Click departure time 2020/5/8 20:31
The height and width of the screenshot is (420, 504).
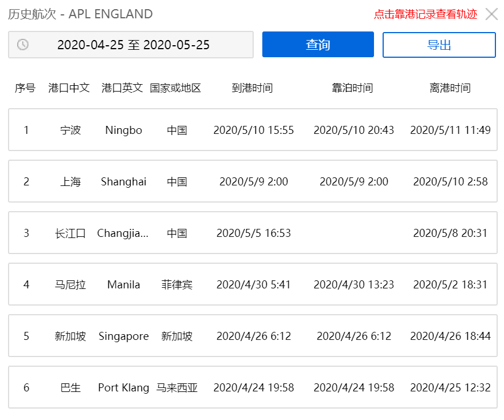tap(450, 233)
